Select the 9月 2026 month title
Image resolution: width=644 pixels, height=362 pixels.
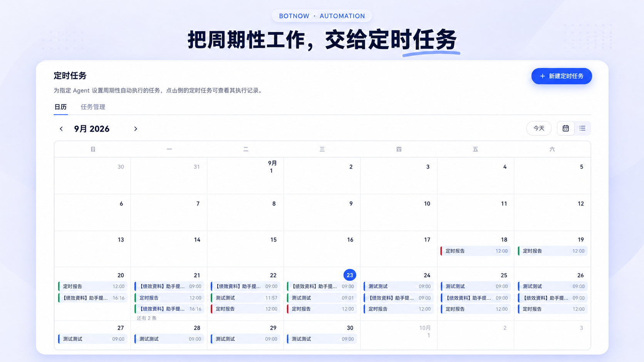(92, 129)
